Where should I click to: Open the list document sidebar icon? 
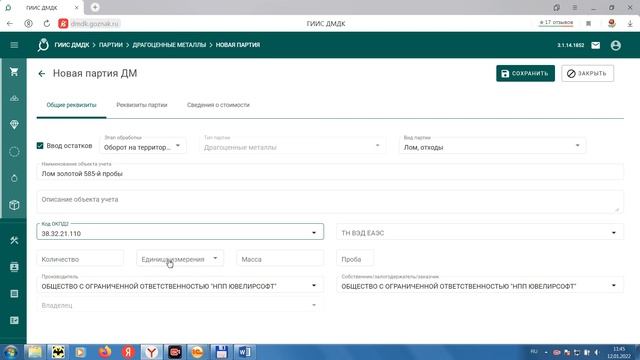coord(14,294)
